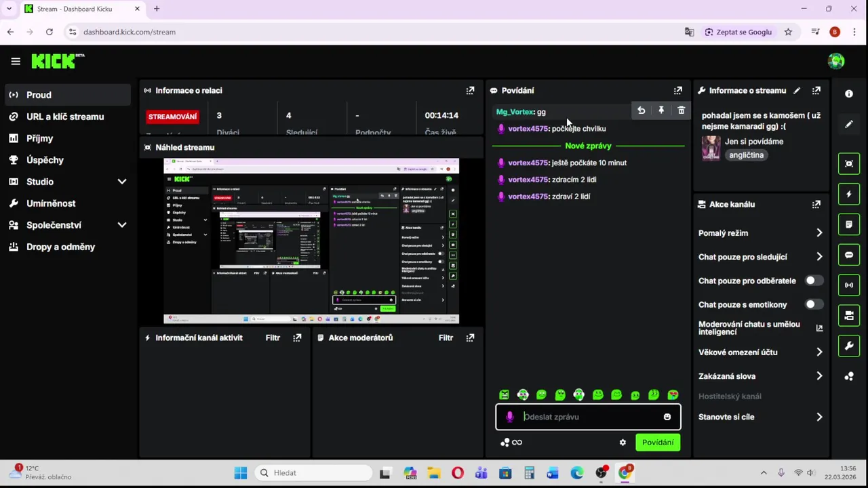Pop out the Informační kanál aktivit panel
This screenshot has height=488, width=868.
coord(297,338)
